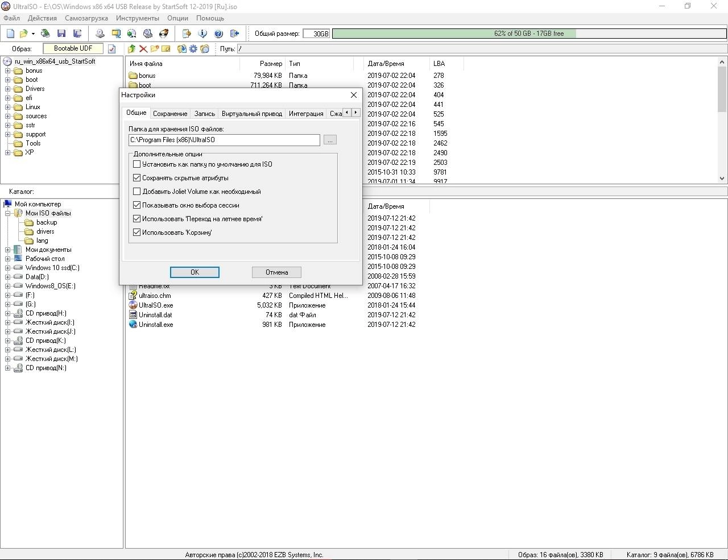The height and width of the screenshot is (560, 728).
Task: Uncheck 'Использовать Корзину' option
Action: coord(136,233)
